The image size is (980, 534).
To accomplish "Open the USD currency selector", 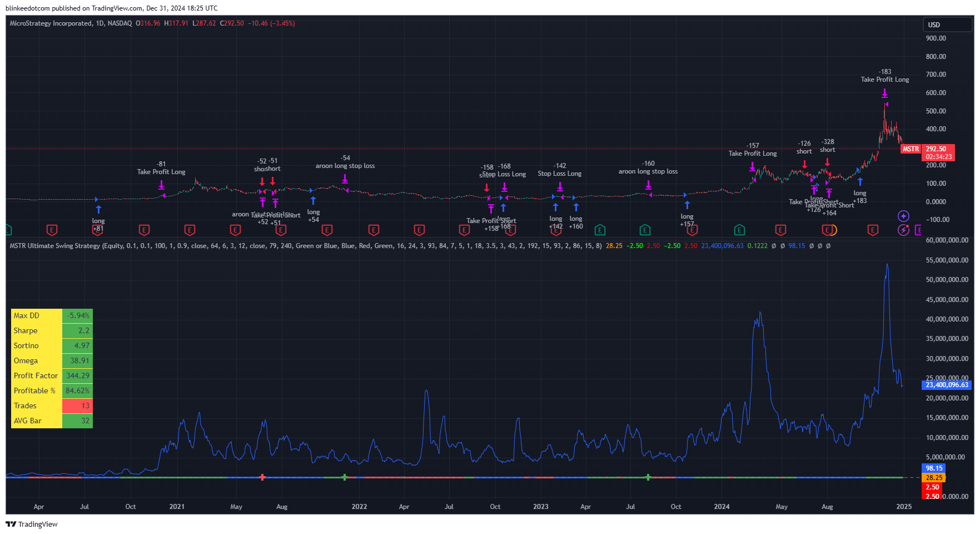I will 947,24.
